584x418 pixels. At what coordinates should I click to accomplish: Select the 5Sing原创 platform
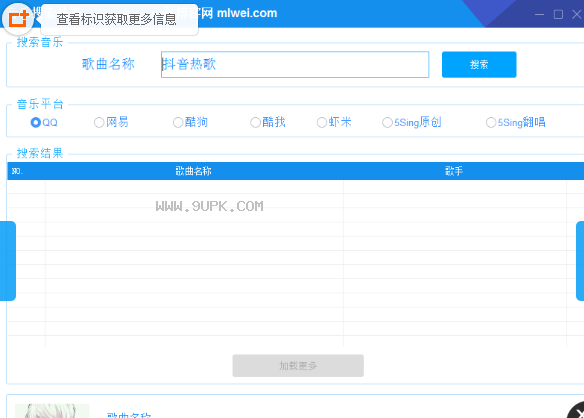point(412,122)
